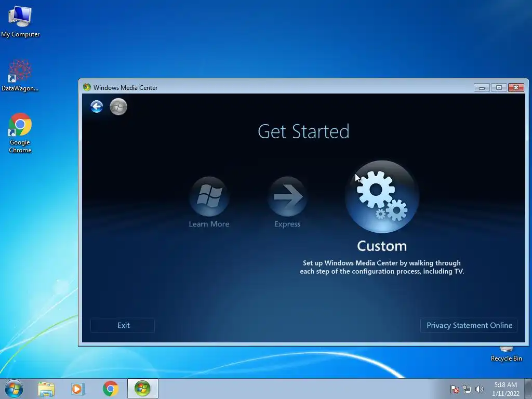Screen dimensions: 532x399
Task: Open the Privacy Statement Online link
Action: [x=469, y=325]
